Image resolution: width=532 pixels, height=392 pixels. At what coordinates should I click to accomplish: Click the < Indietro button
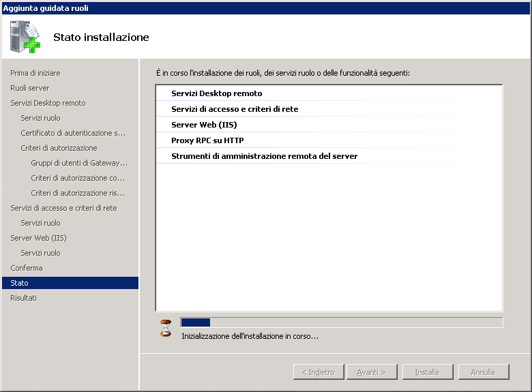[319, 372]
